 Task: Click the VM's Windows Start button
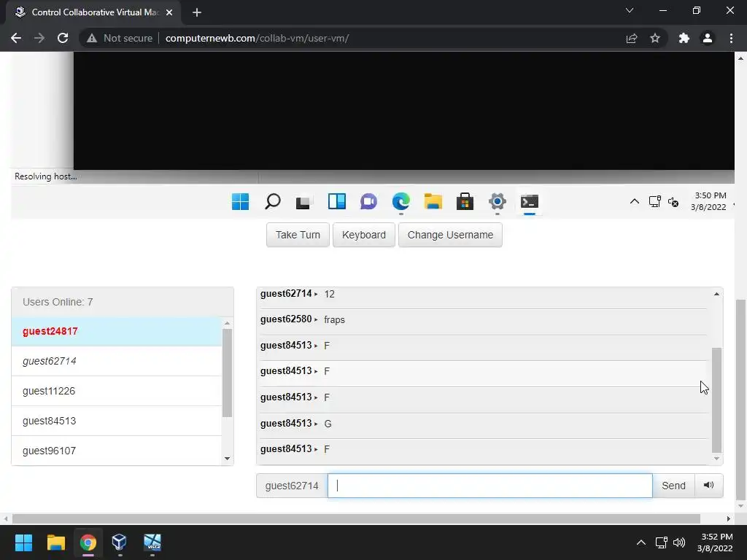[x=240, y=201]
